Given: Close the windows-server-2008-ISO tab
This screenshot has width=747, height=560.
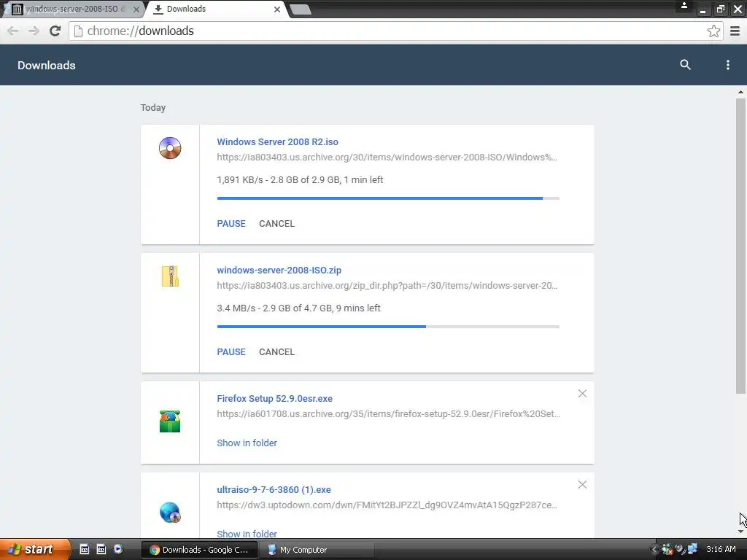Looking at the screenshot, I should (x=136, y=9).
